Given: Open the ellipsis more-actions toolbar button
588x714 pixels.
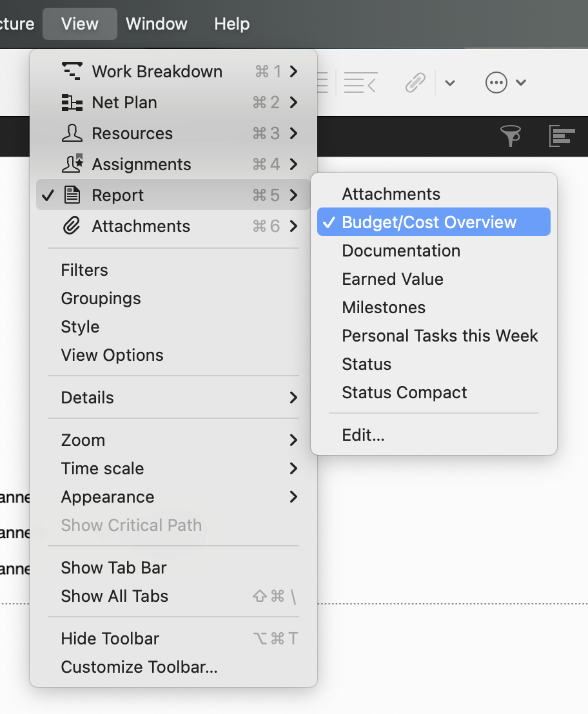Looking at the screenshot, I should pyautogui.click(x=497, y=82).
